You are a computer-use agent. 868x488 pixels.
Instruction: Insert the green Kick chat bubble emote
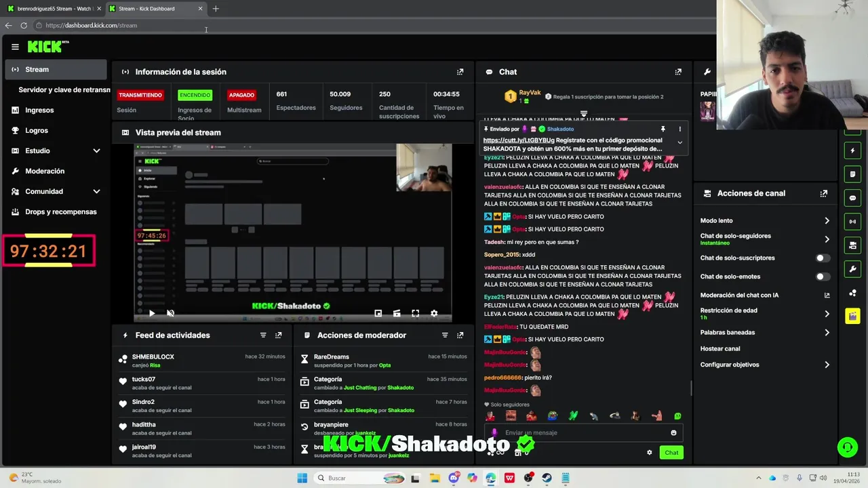[677, 416]
